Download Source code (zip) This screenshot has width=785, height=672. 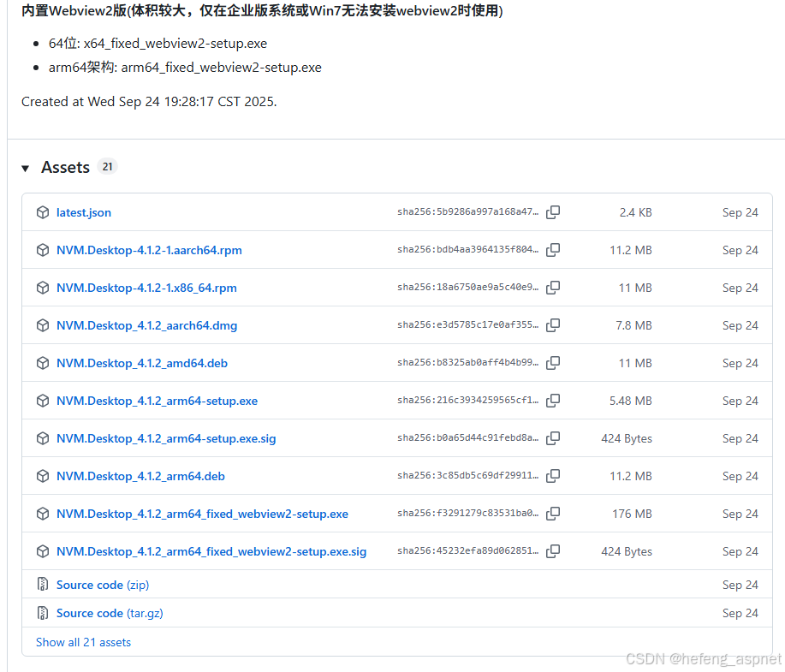103,585
